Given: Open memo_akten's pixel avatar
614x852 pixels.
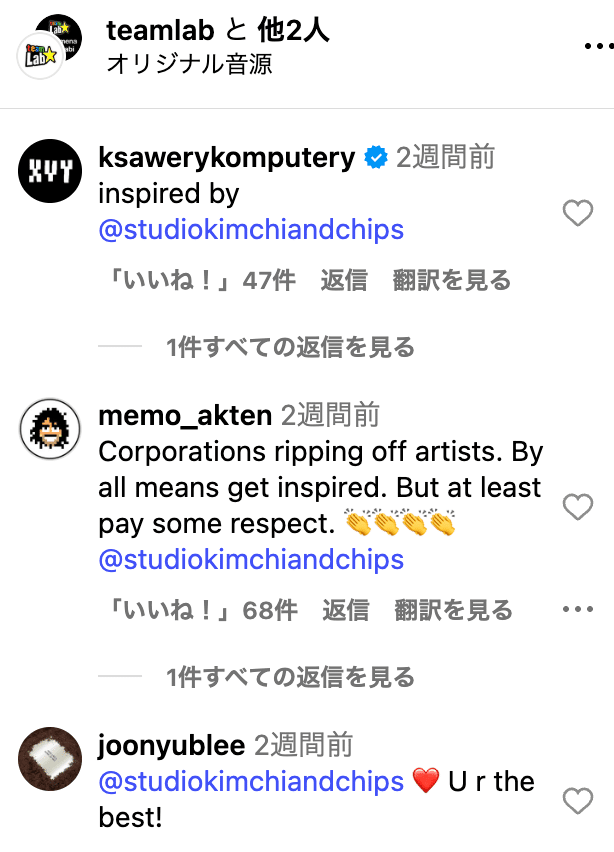Looking at the screenshot, I should tap(49, 431).
